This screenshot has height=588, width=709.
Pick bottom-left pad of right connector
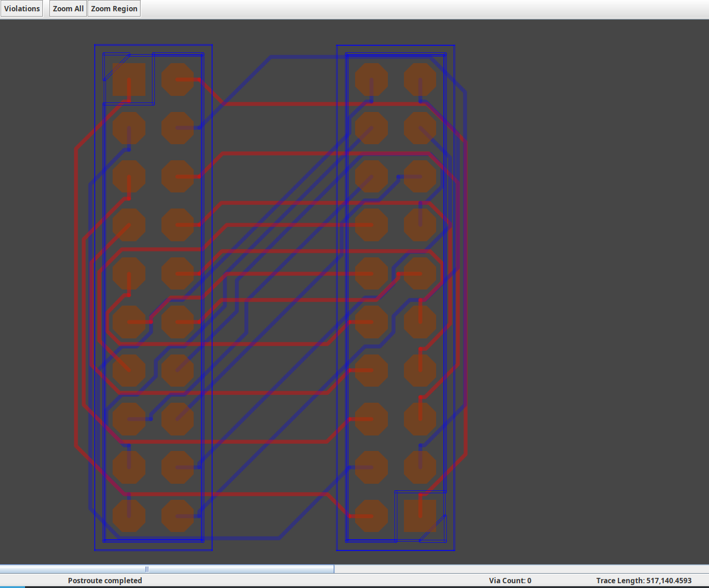(x=371, y=516)
